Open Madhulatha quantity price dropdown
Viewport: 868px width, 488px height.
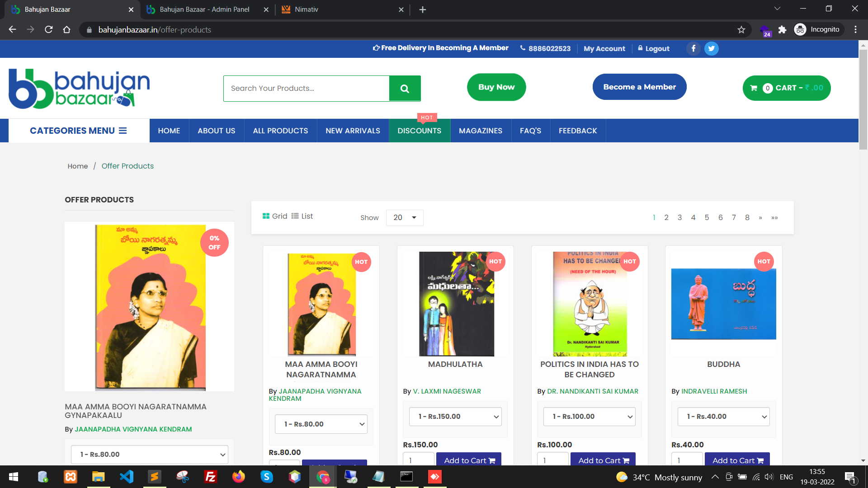point(455,417)
